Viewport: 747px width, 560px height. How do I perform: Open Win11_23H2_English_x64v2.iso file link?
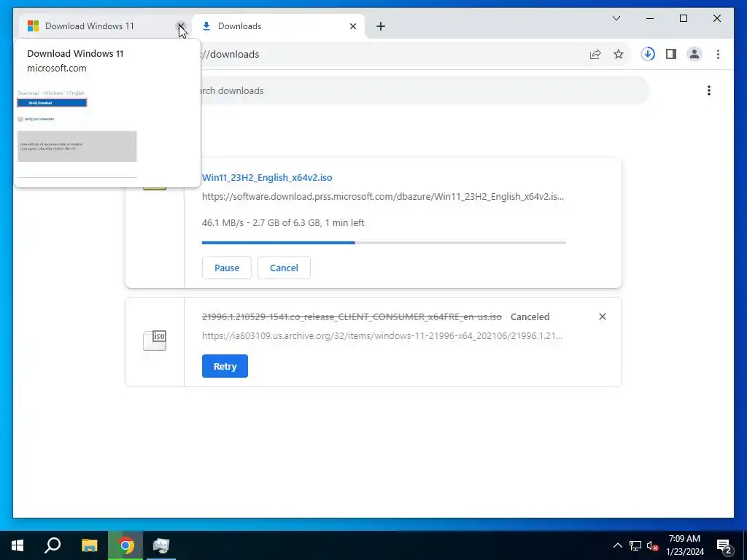tap(267, 178)
